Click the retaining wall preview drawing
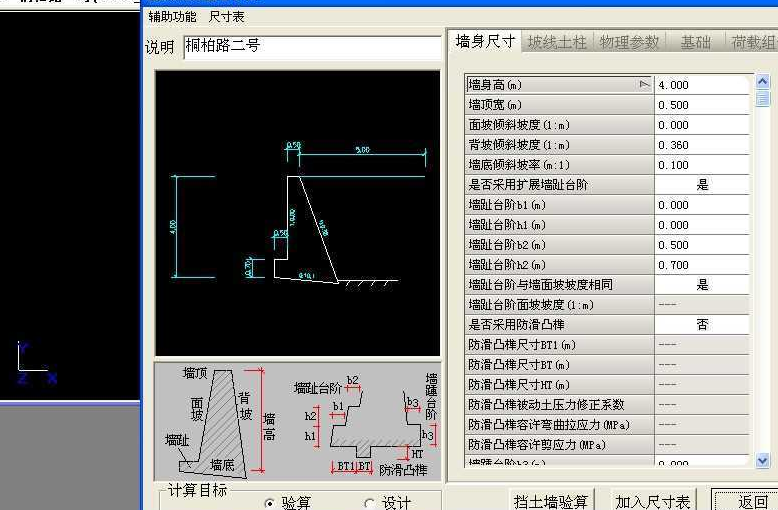 point(297,213)
